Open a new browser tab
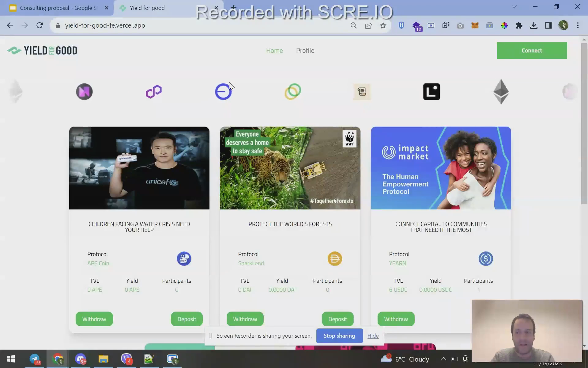588x368 pixels. pos(233,8)
